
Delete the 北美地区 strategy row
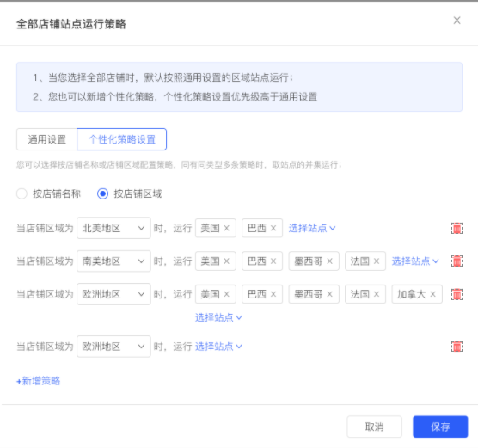click(457, 228)
